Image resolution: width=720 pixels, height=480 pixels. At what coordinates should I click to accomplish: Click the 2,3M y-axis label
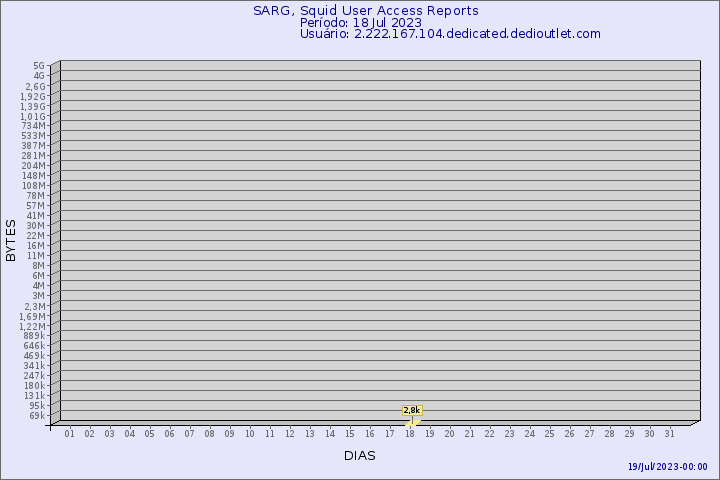coord(35,306)
